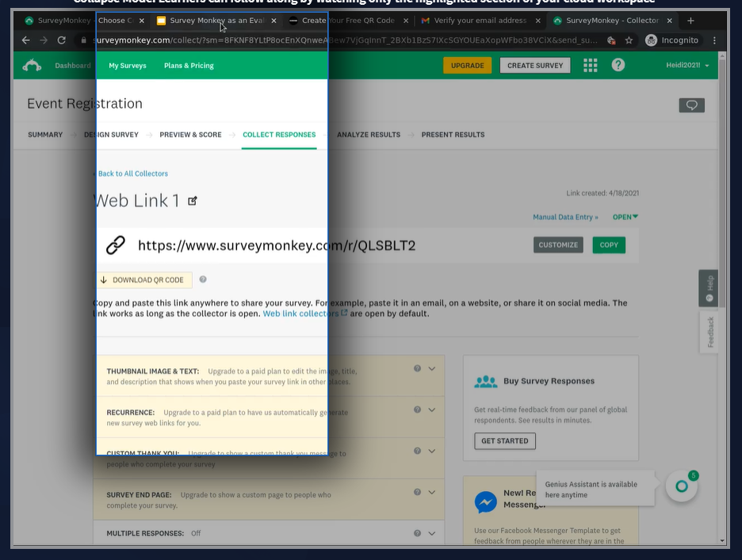Screen dimensions: 742x560
Task: Expand the Recurrence section
Action: pos(431,410)
